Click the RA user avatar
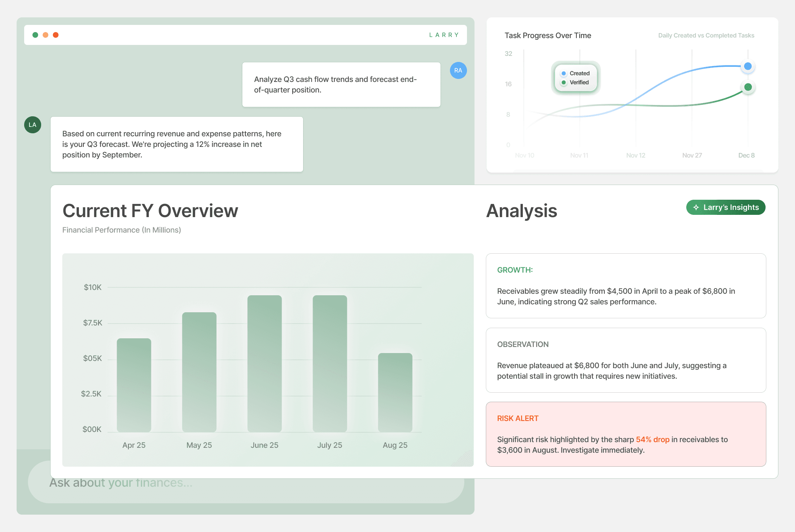This screenshot has height=532, width=795. tap(458, 71)
